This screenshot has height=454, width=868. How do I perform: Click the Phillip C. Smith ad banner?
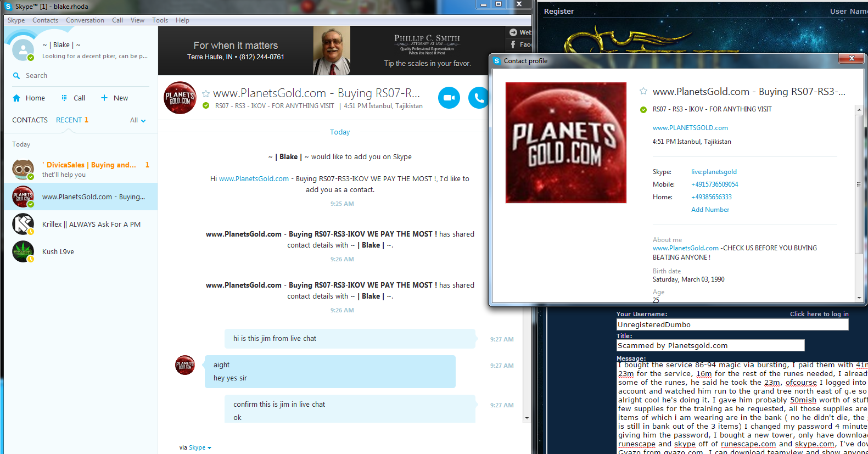pyautogui.click(x=332, y=51)
